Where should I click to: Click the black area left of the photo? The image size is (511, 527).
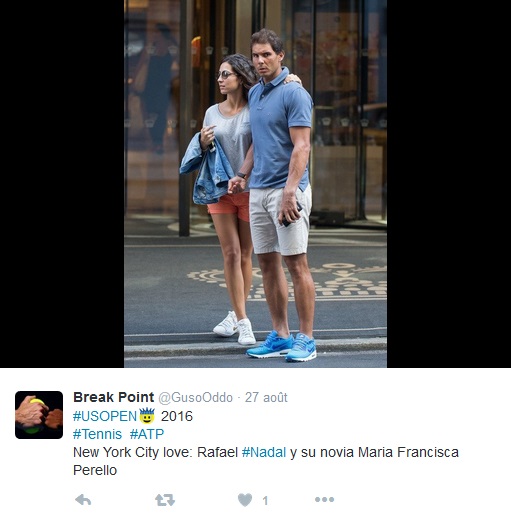pos(62,184)
